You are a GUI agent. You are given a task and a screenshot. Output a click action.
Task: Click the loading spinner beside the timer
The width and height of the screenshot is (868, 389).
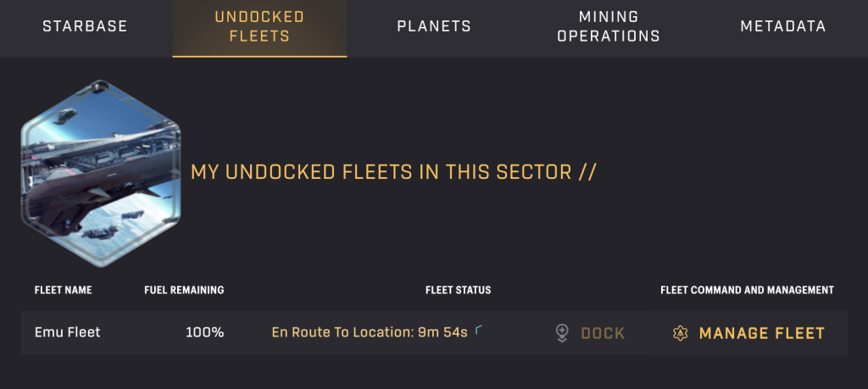(479, 330)
